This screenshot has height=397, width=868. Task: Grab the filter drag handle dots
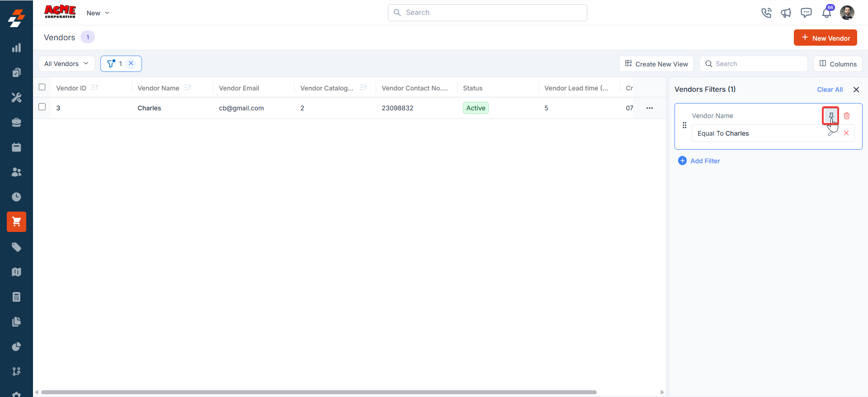(684, 125)
